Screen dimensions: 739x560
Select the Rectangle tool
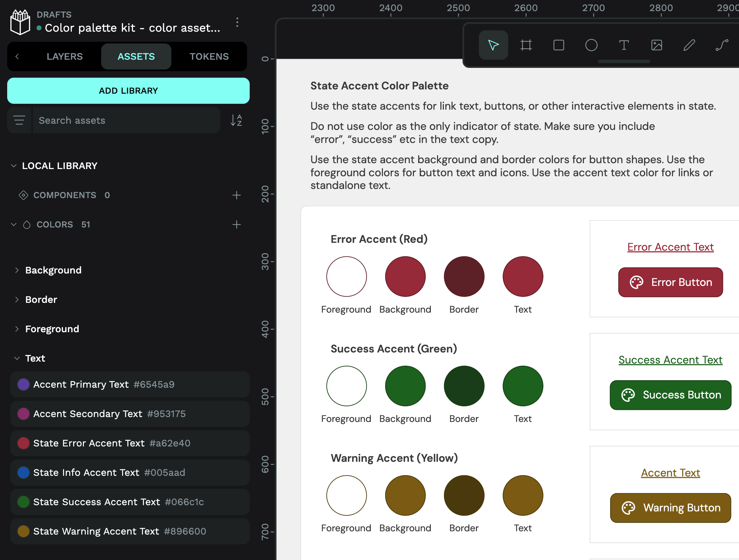[x=558, y=45]
